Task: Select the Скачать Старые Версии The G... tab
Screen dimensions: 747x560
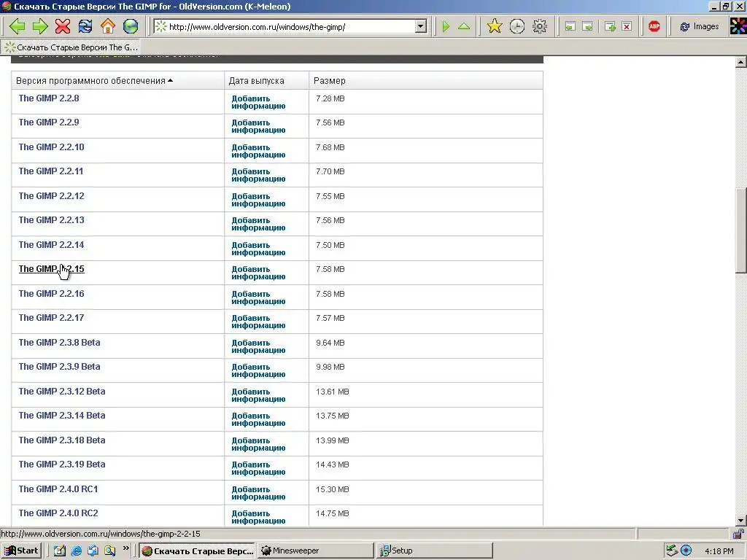Action: tap(71, 47)
